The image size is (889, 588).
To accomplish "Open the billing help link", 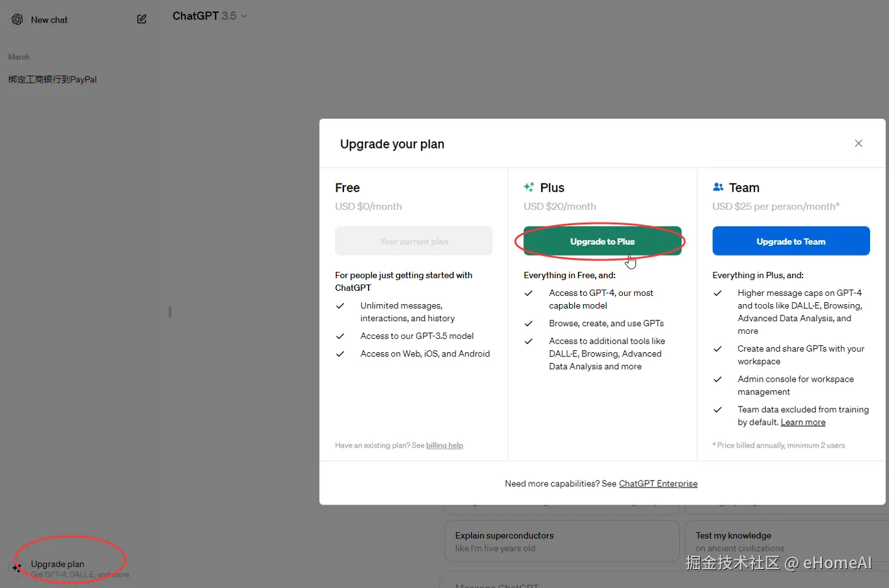I will point(445,446).
